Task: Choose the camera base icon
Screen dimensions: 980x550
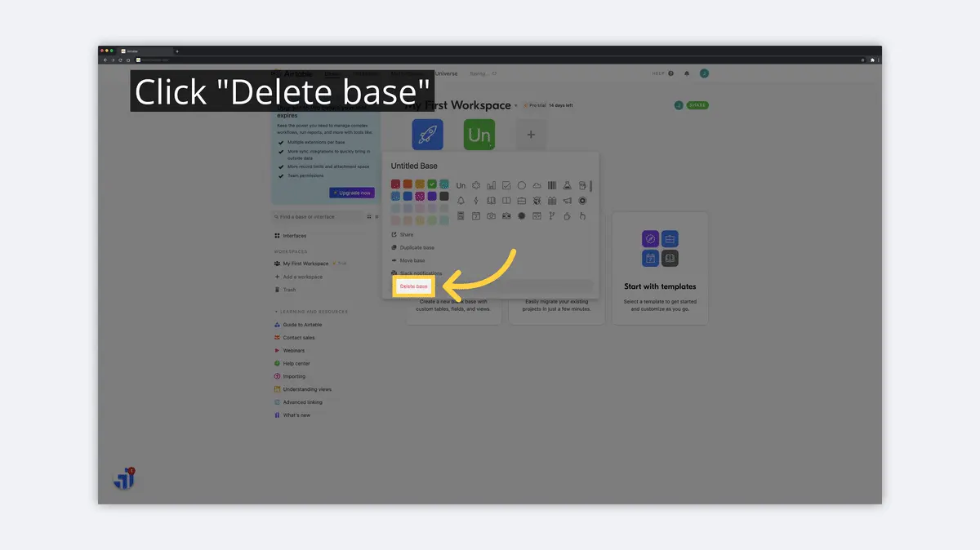Action: point(492,215)
